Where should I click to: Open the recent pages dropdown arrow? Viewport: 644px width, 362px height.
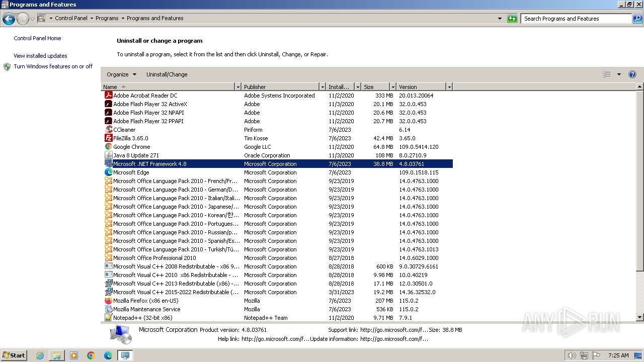click(x=32, y=19)
